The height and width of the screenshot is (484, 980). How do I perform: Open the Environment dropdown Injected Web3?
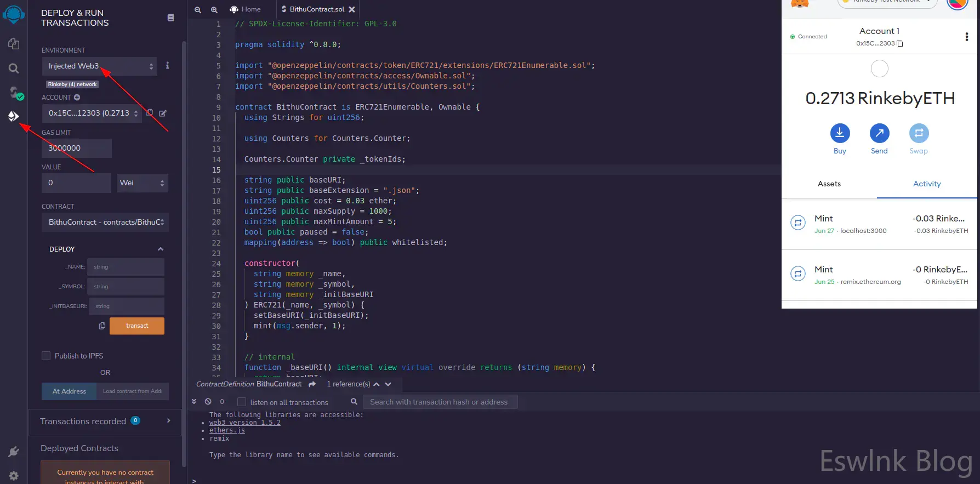100,66
